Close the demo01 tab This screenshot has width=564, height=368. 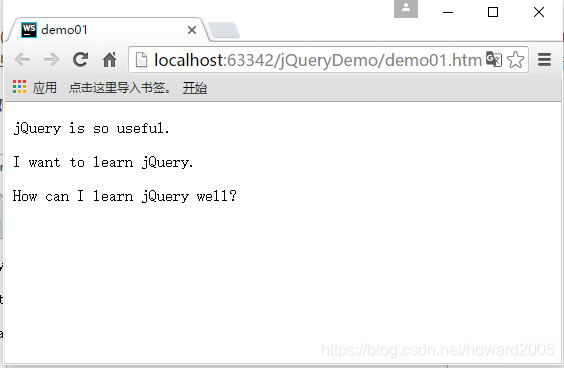pyautogui.click(x=192, y=30)
